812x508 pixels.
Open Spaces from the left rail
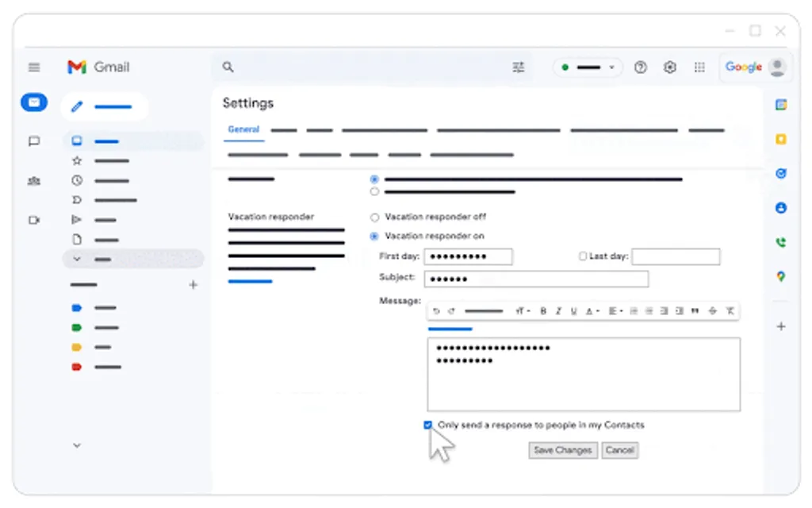point(34,181)
